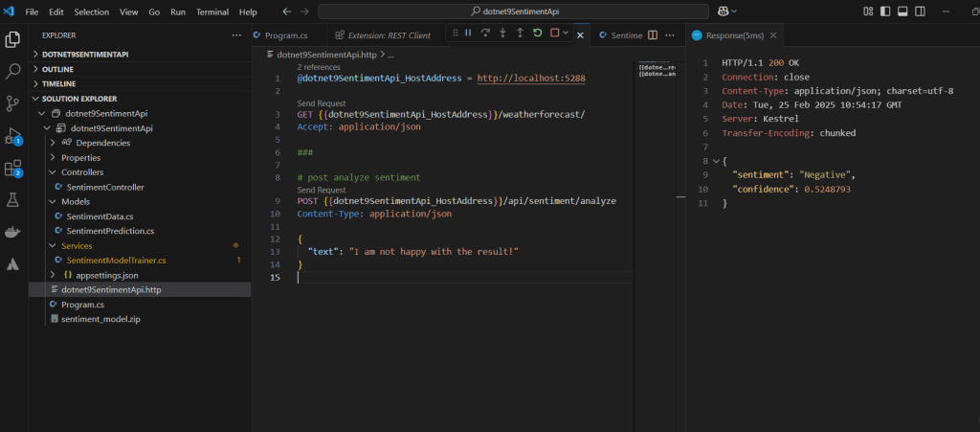Open the http://localhost:5288 link
This screenshot has height=432, width=980.
tap(531, 79)
